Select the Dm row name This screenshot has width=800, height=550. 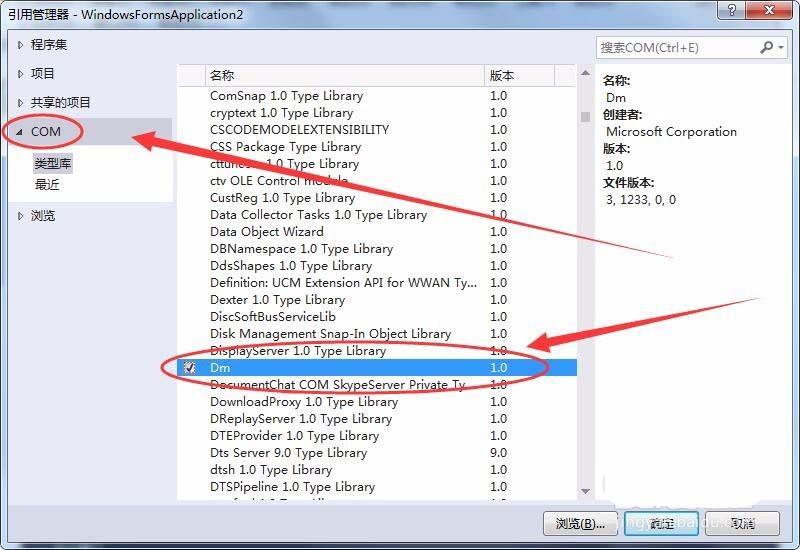pyautogui.click(x=220, y=367)
